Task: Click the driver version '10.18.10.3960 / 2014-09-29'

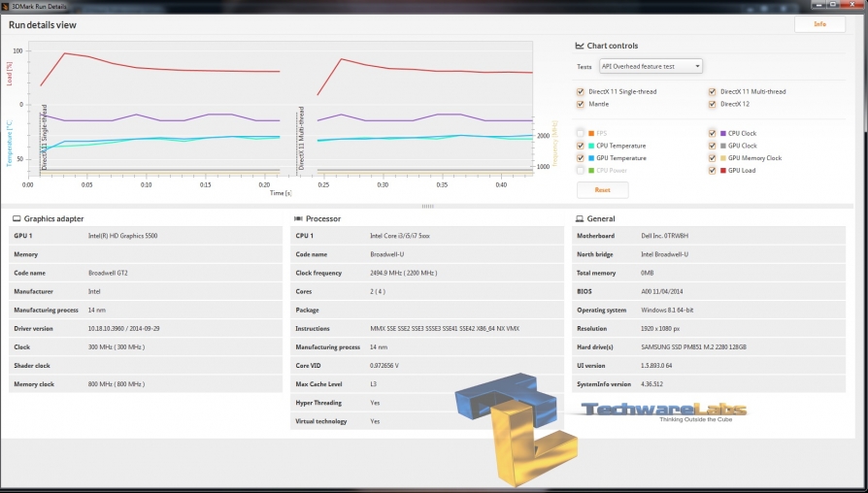Action: (124, 329)
